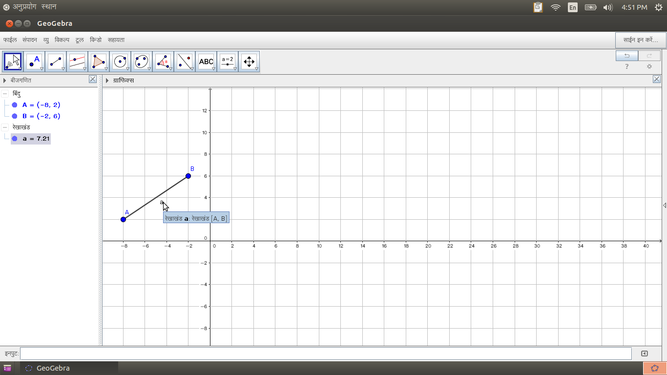Open the first menu in the menu bar
The height and width of the screenshot is (375, 667).
10,40
